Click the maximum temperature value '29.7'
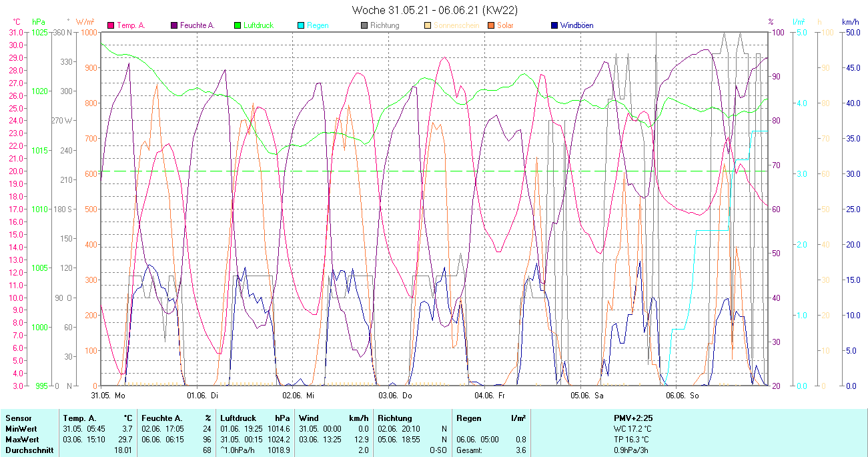Image resolution: width=868 pixels, height=457 pixels. tap(125, 440)
